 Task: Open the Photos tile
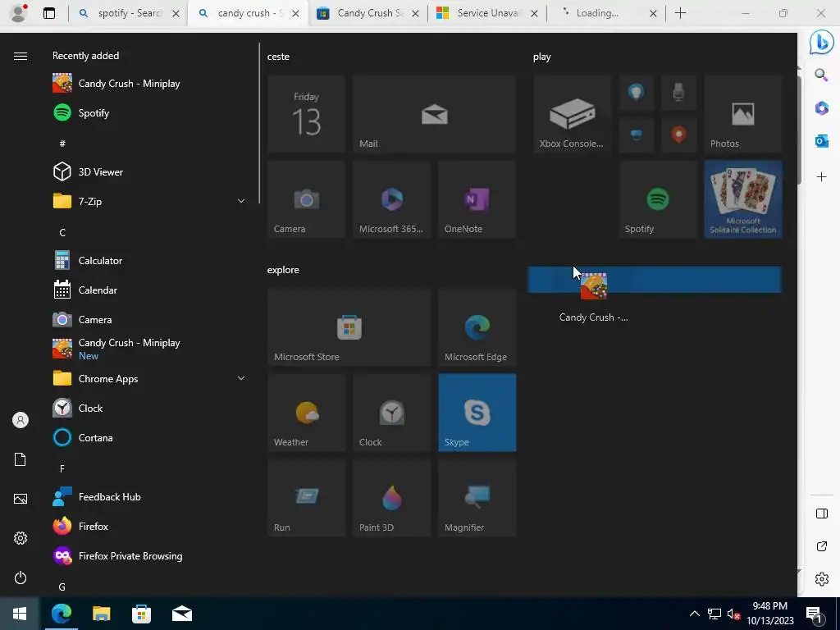[743, 114]
